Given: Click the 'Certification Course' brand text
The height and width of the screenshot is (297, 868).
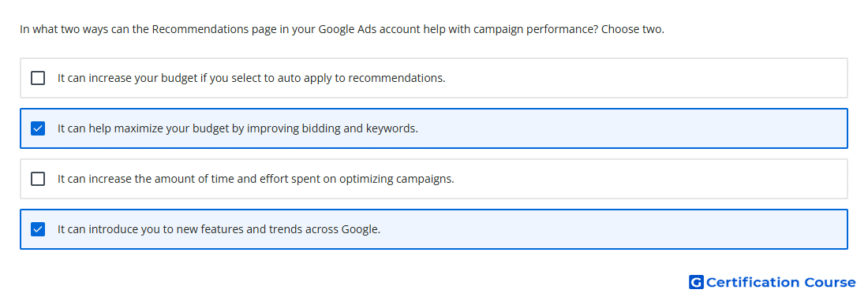Looking at the screenshot, I should tap(780, 283).
